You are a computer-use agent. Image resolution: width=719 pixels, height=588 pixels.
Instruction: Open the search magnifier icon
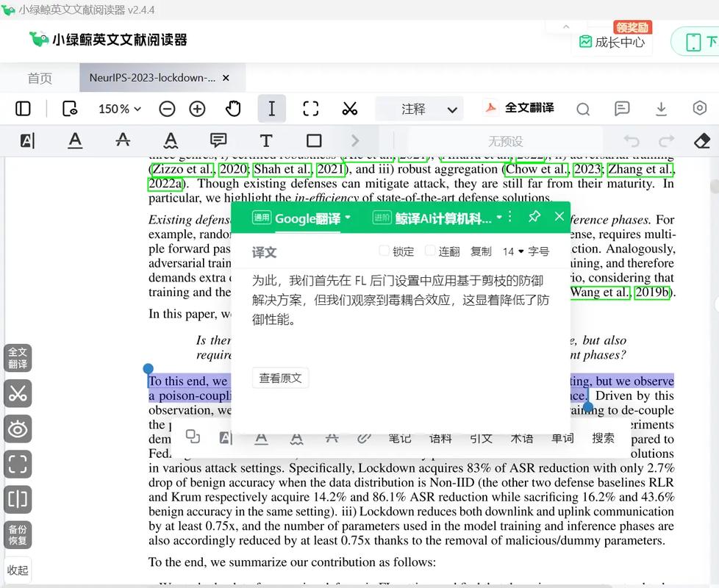click(583, 110)
